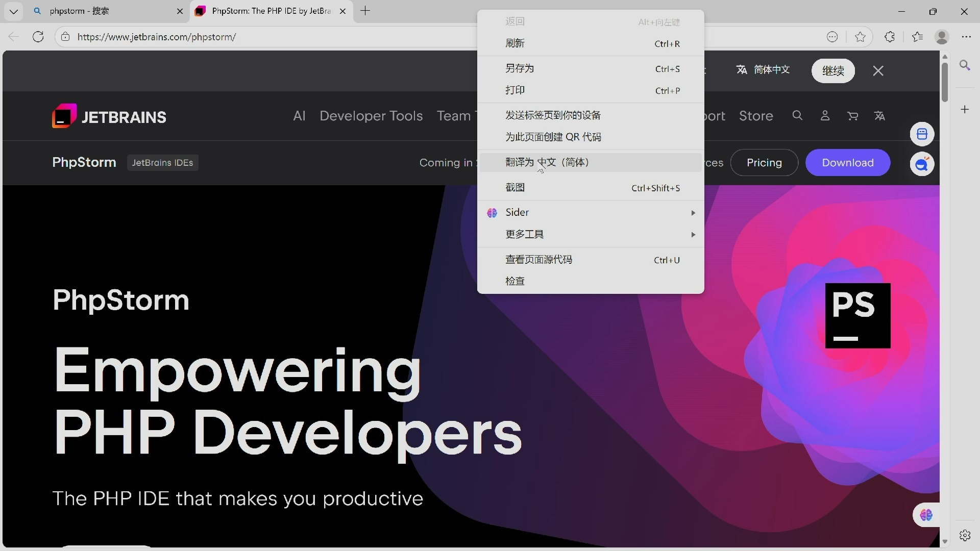
Task: Open the AI navigation item
Action: (x=299, y=116)
